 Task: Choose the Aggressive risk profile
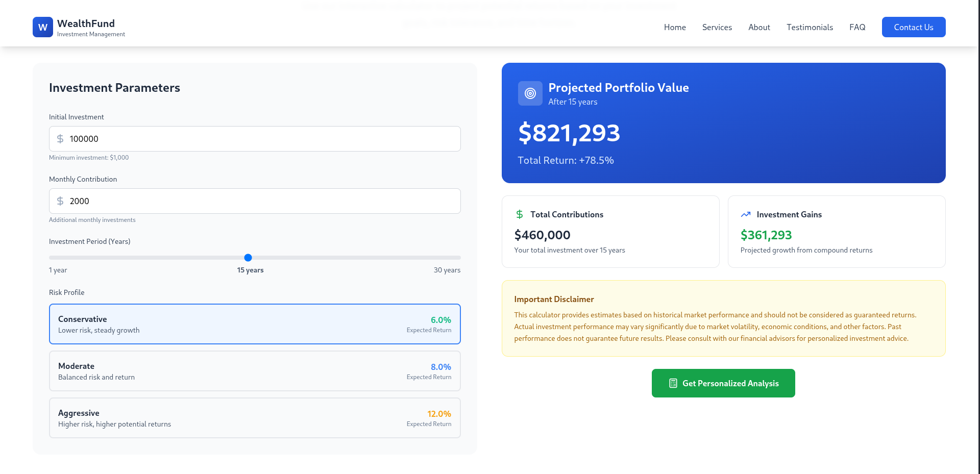[x=255, y=418]
